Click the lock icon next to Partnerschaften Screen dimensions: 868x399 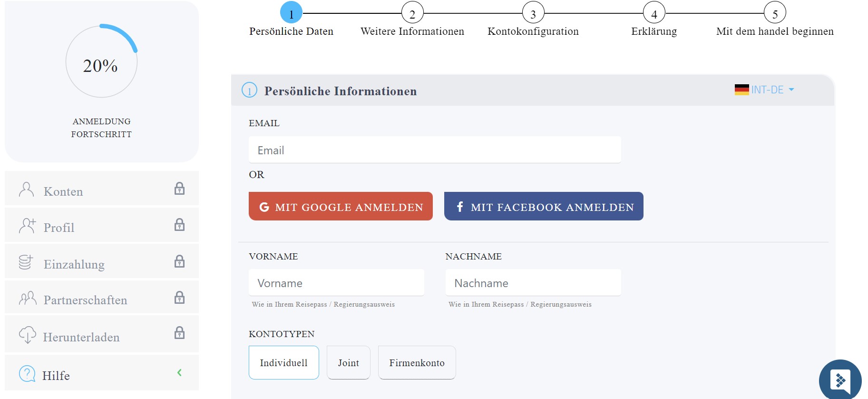[179, 298]
